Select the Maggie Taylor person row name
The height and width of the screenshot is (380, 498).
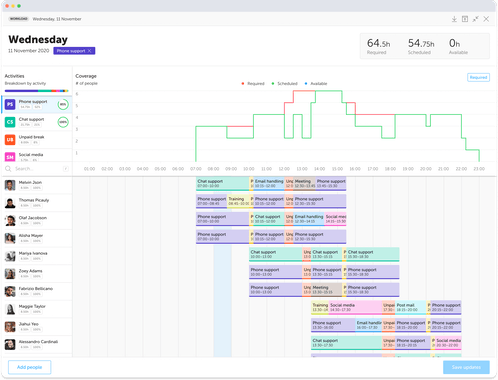coord(32,306)
